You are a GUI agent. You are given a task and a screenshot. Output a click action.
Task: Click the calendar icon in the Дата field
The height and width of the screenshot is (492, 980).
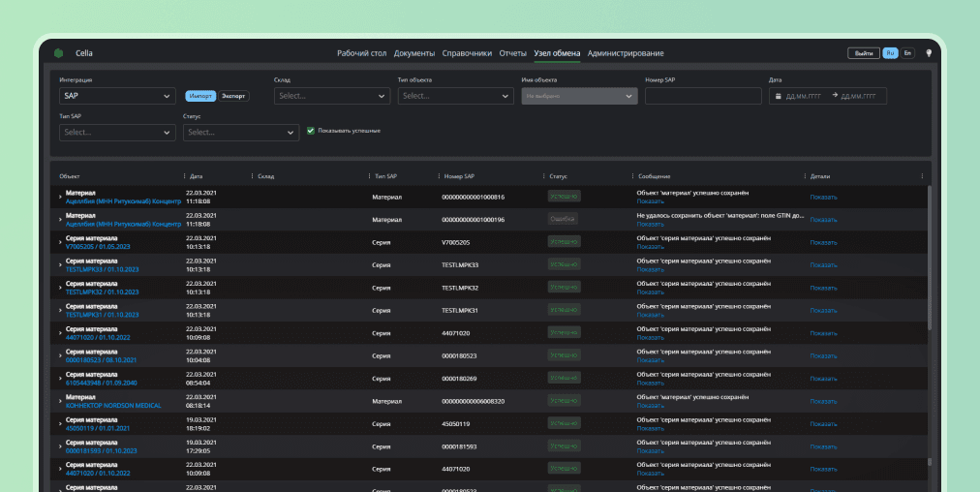pyautogui.click(x=778, y=96)
